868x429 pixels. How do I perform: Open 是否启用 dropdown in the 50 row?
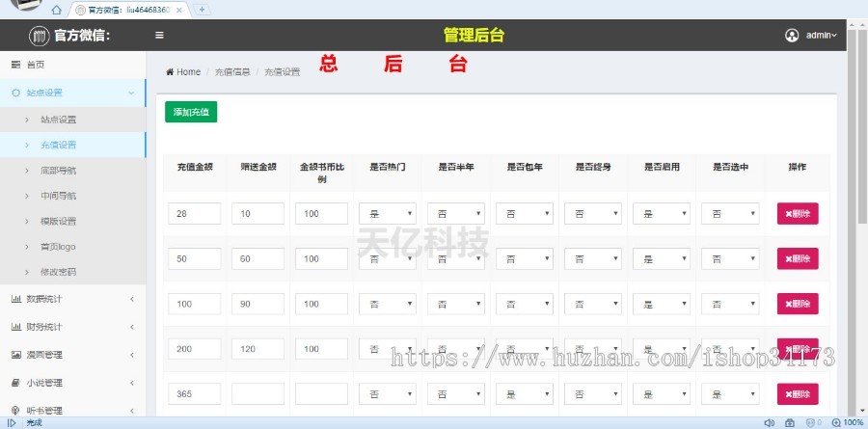click(662, 258)
